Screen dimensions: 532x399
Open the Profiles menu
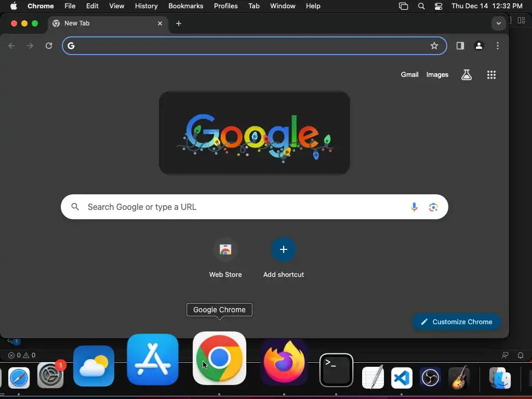coord(226,6)
